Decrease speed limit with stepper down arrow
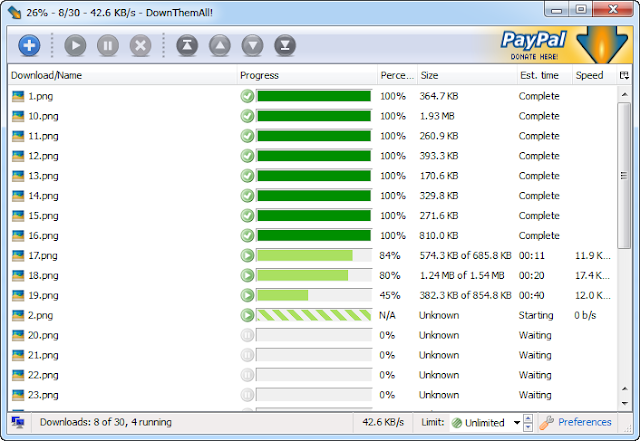This screenshot has height=441, width=640. [x=528, y=427]
